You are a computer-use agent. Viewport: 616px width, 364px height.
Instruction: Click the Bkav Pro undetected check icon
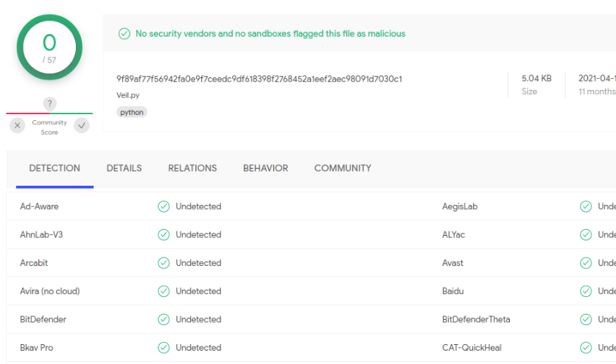[x=164, y=348]
